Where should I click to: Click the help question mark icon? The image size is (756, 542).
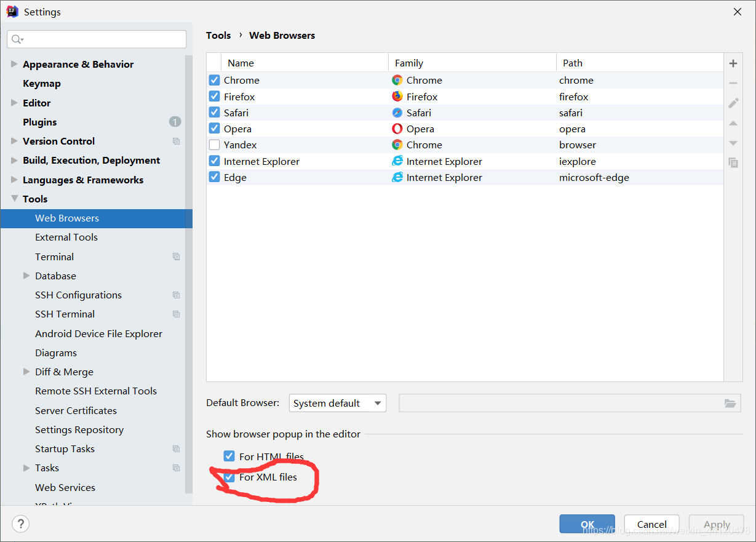pos(20,524)
